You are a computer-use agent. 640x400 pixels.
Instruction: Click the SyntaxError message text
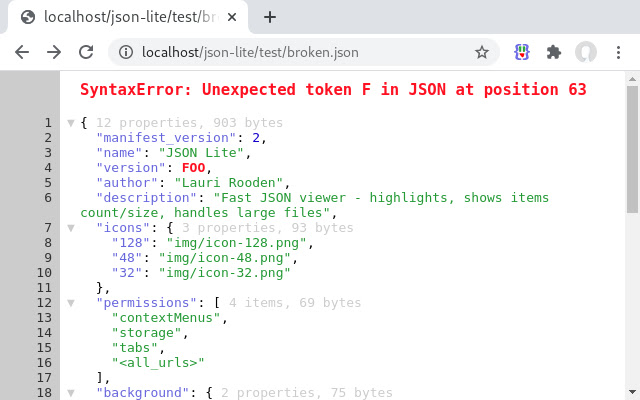(333, 90)
